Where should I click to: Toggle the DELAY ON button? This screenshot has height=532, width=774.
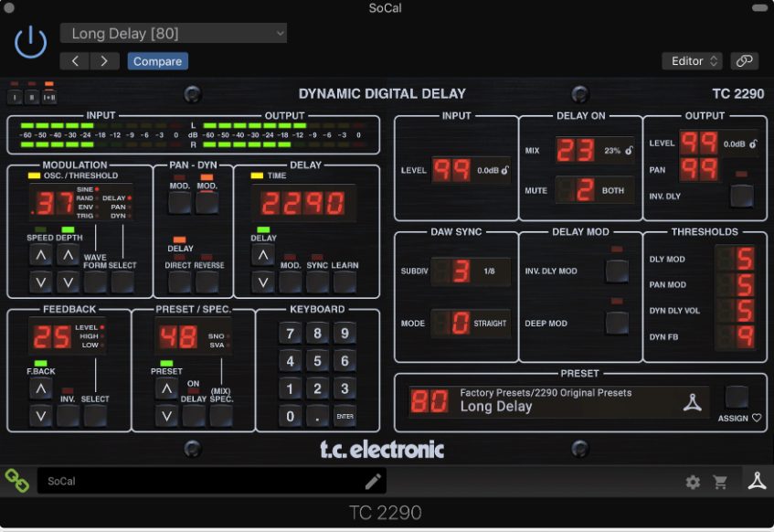coord(194,416)
